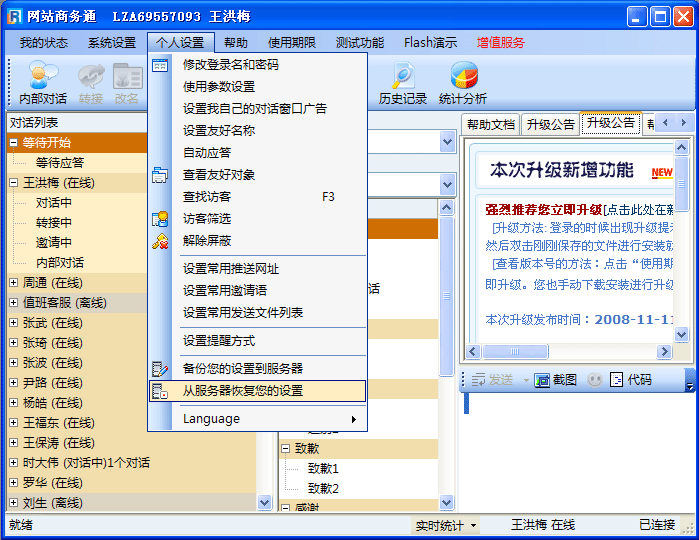Open the 增值服务 menu

click(500, 43)
